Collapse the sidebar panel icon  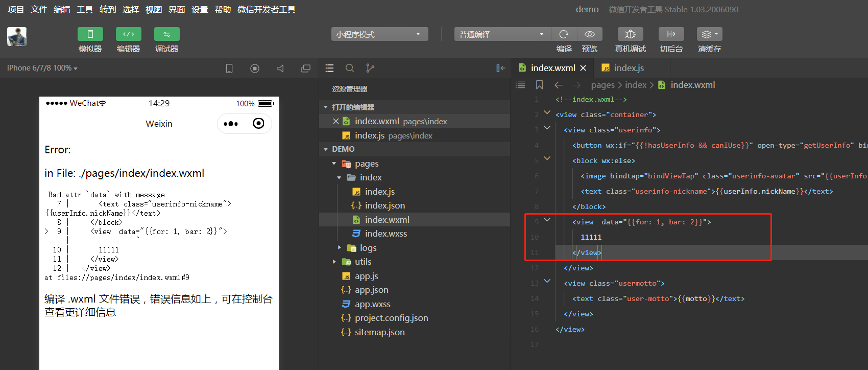pyautogui.click(x=501, y=68)
